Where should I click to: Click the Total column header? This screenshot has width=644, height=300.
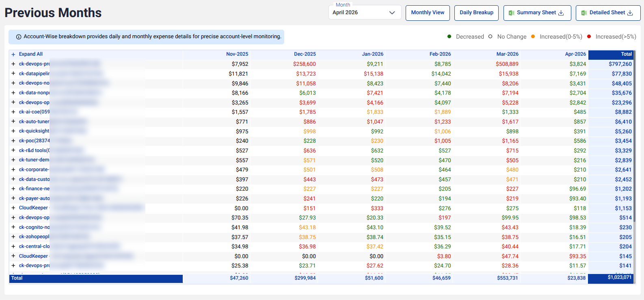click(611, 54)
